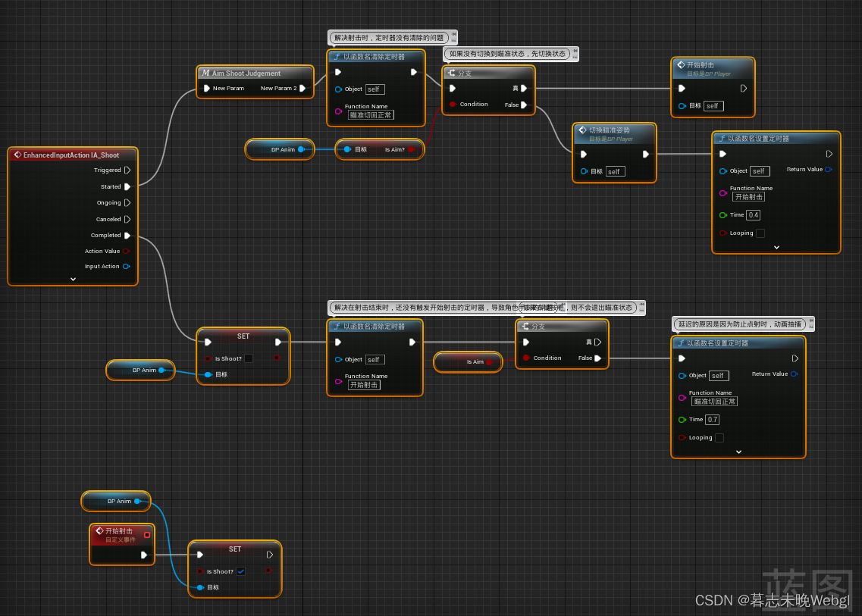Click the 目标 input pin on Is Aim? getter node

pos(347,149)
